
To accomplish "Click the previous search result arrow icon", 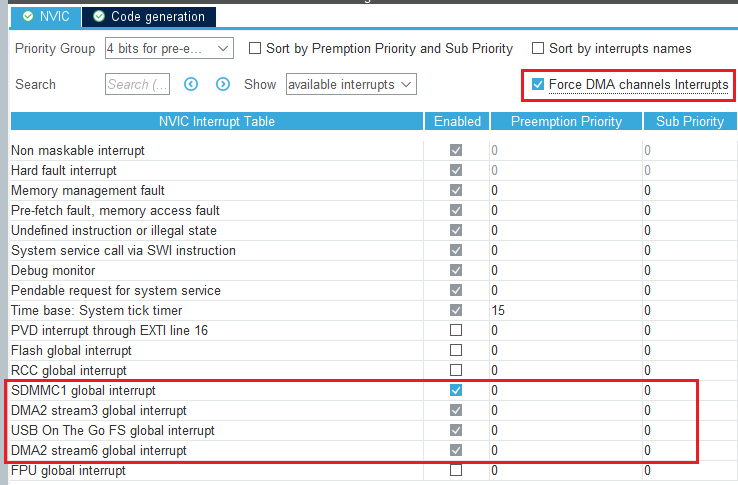I will click(x=191, y=85).
